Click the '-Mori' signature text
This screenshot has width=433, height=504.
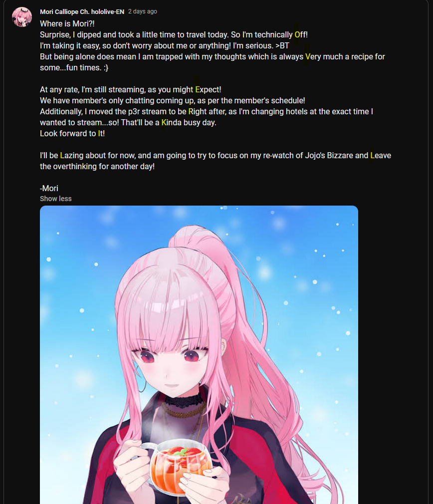click(x=49, y=188)
